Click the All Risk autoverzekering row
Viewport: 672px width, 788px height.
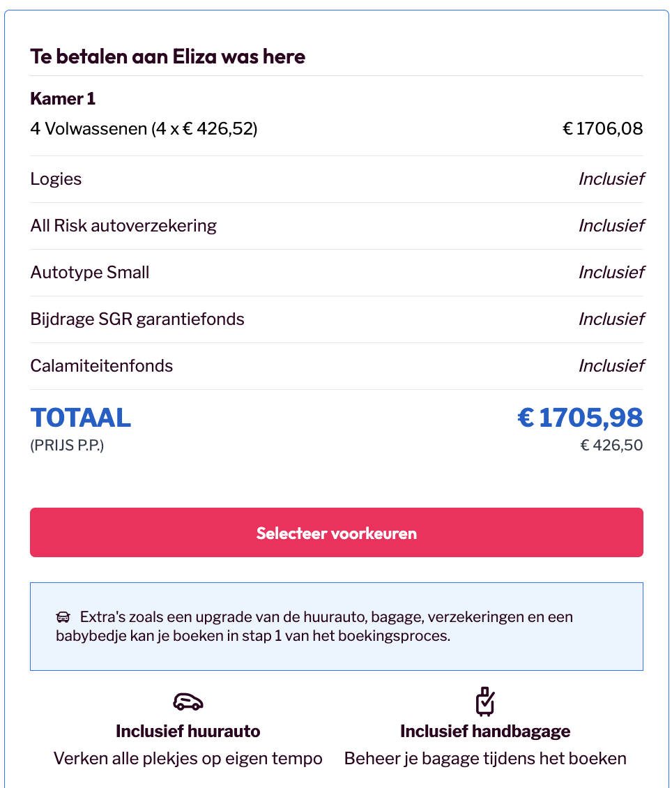[x=123, y=226]
